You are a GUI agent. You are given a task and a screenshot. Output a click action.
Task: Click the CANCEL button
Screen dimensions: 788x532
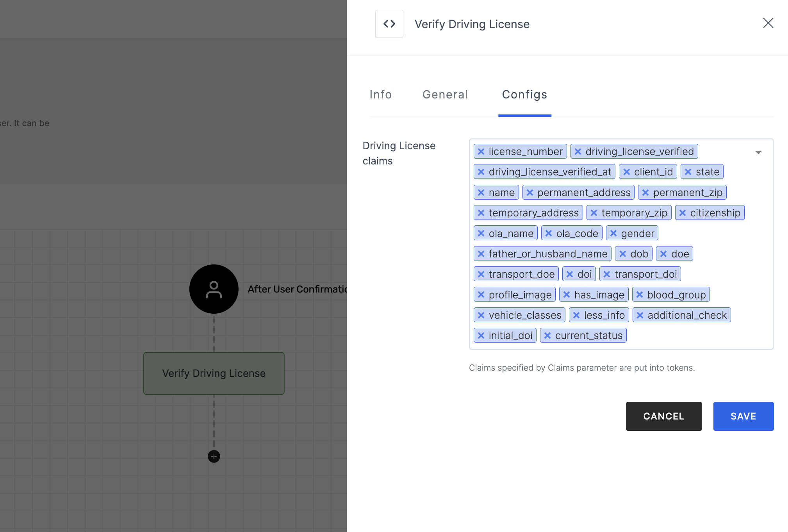tap(664, 416)
